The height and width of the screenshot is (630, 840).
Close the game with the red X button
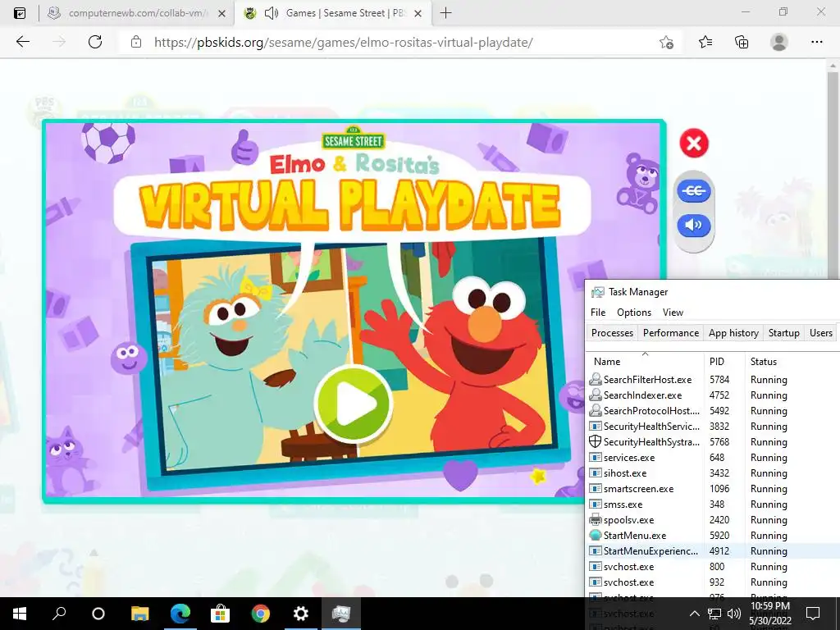694,143
